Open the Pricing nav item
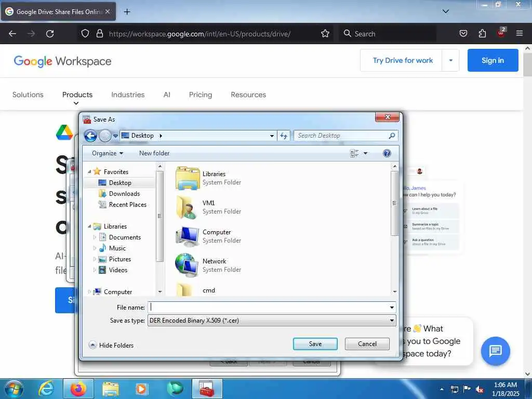Screen dimensions: 532x399 [201, 95]
